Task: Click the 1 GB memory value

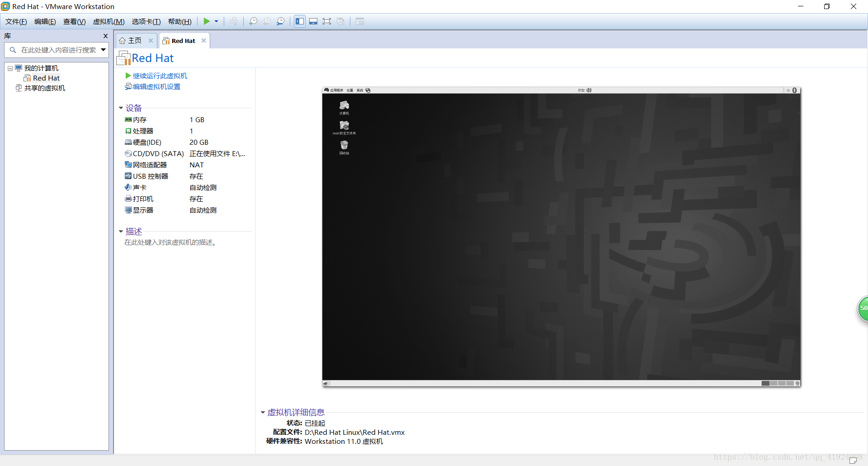Action: pos(197,120)
